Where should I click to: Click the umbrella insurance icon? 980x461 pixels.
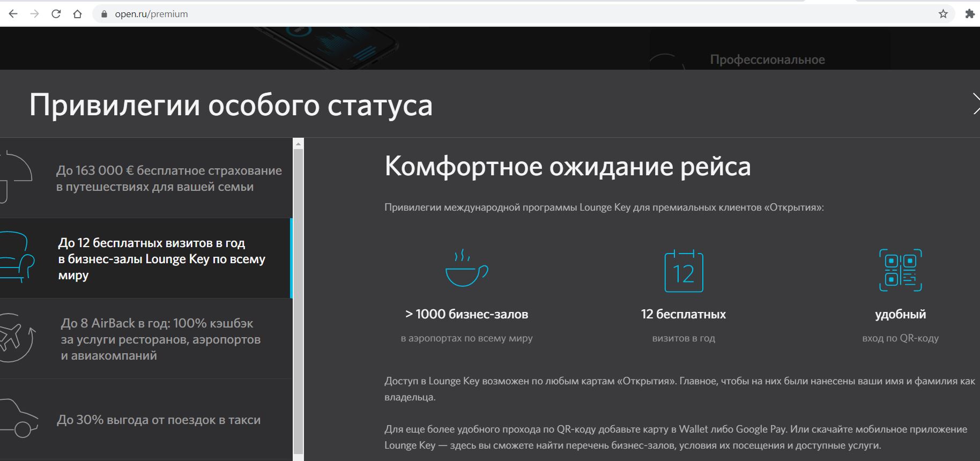16,177
